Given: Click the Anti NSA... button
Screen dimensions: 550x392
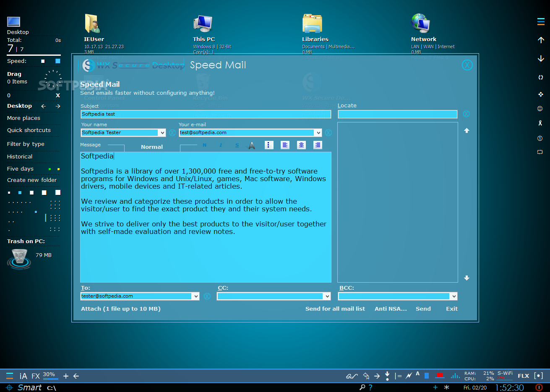Looking at the screenshot, I should (x=391, y=309).
